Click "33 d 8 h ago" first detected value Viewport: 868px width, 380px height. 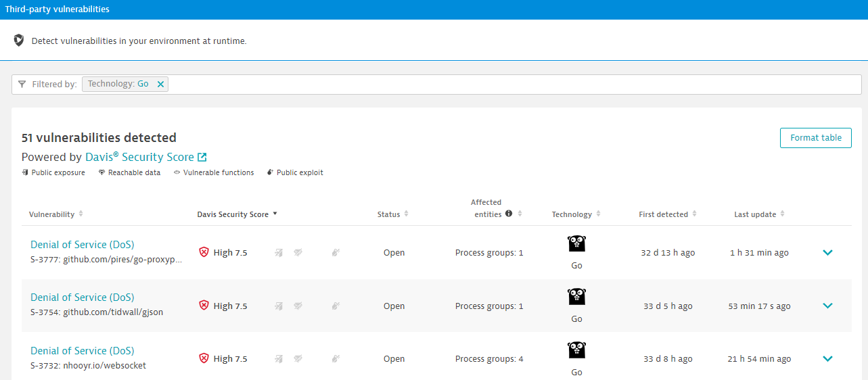click(x=668, y=359)
